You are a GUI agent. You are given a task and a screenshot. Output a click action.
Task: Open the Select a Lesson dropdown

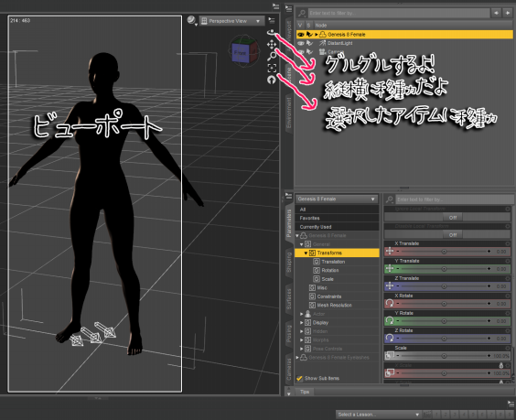(x=379, y=415)
